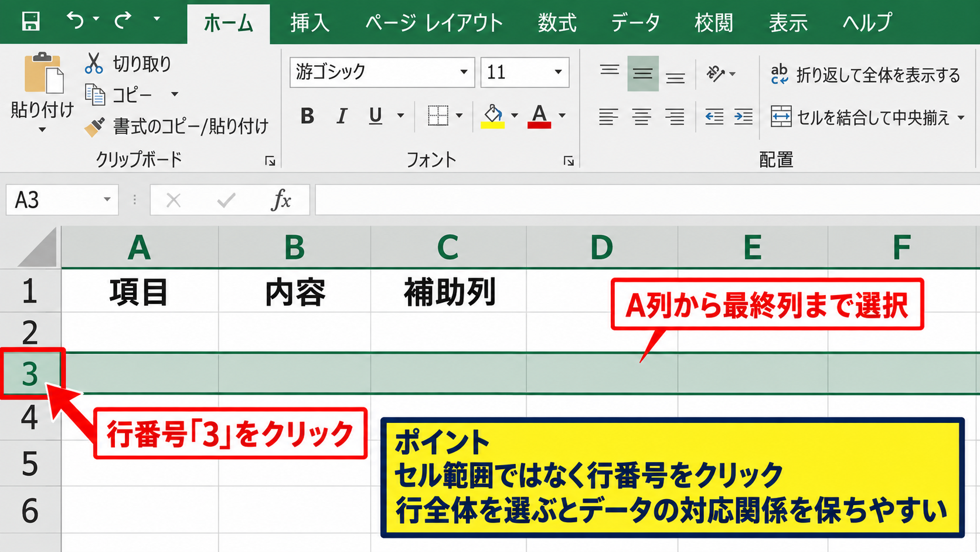Click the Redo arrow icon
Image resolution: width=980 pixels, height=552 pixels.
click(123, 20)
